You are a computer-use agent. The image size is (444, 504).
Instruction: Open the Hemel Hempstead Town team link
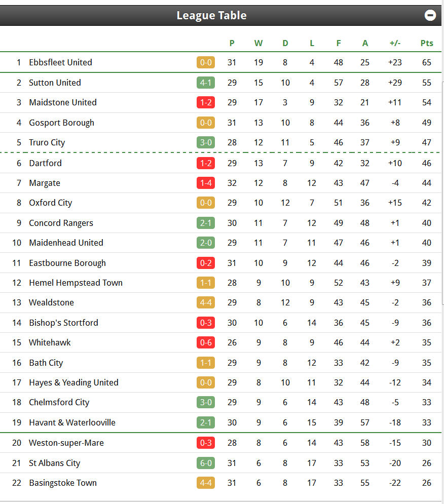click(76, 283)
